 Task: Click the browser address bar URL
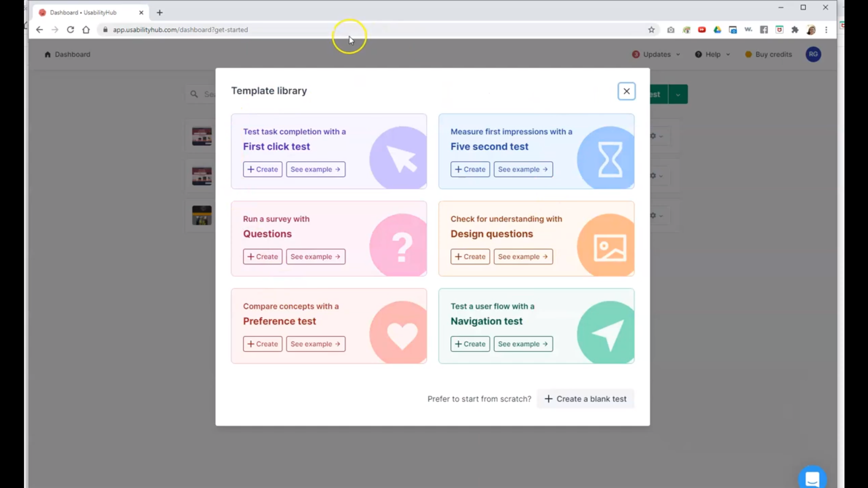pyautogui.click(x=180, y=30)
